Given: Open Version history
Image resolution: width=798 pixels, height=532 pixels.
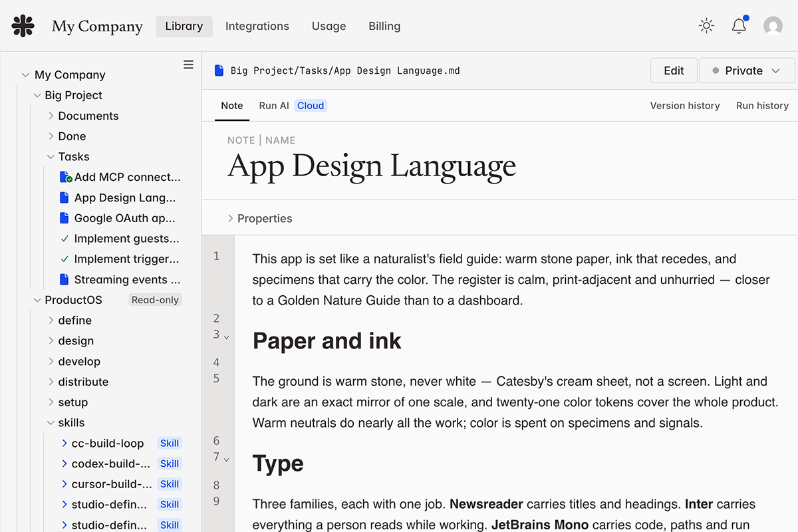Looking at the screenshot, I should point(685,106).
